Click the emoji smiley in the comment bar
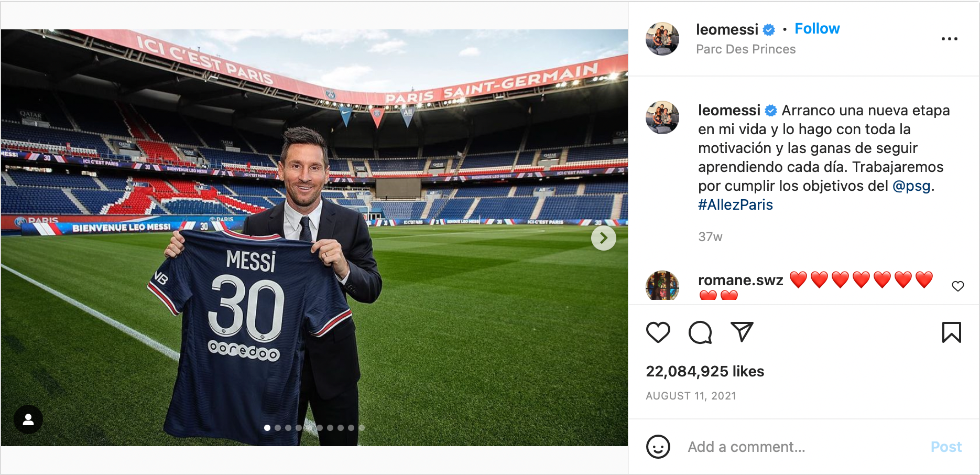Screen dimensions: 980x475 coord(658,447)
